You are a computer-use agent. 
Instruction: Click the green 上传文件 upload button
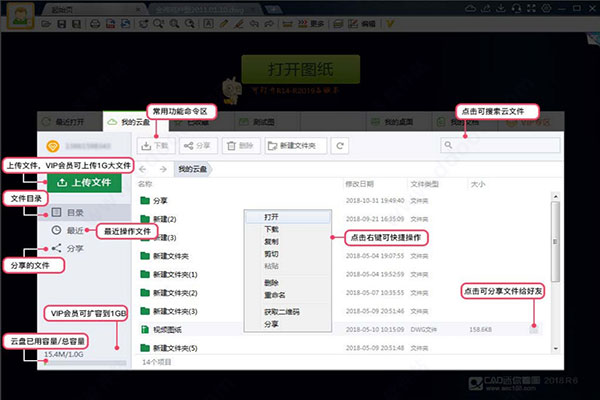(85, 183)
